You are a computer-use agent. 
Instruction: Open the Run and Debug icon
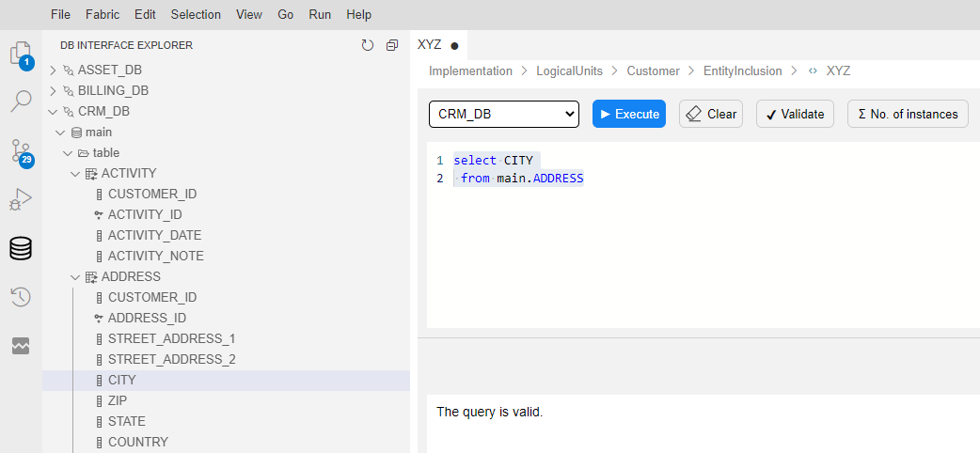coord(21,199)
